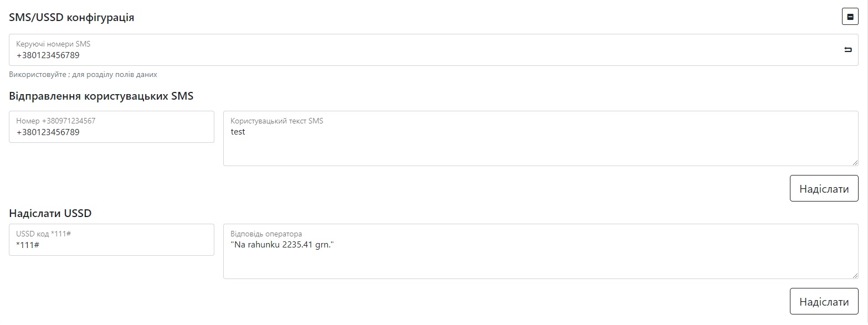
Task: Click the SMS/USSD конфігурація heading
Action: 71,17
